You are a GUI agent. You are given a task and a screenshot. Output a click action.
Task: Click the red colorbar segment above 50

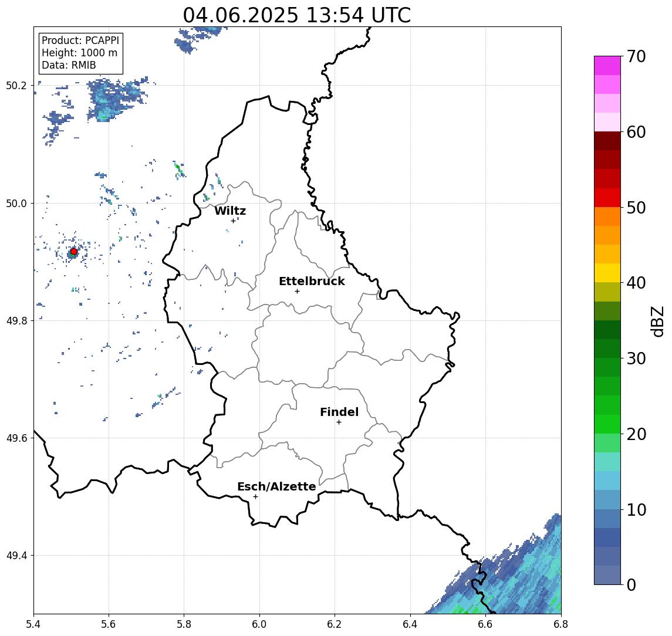click(x=607, y=198)
